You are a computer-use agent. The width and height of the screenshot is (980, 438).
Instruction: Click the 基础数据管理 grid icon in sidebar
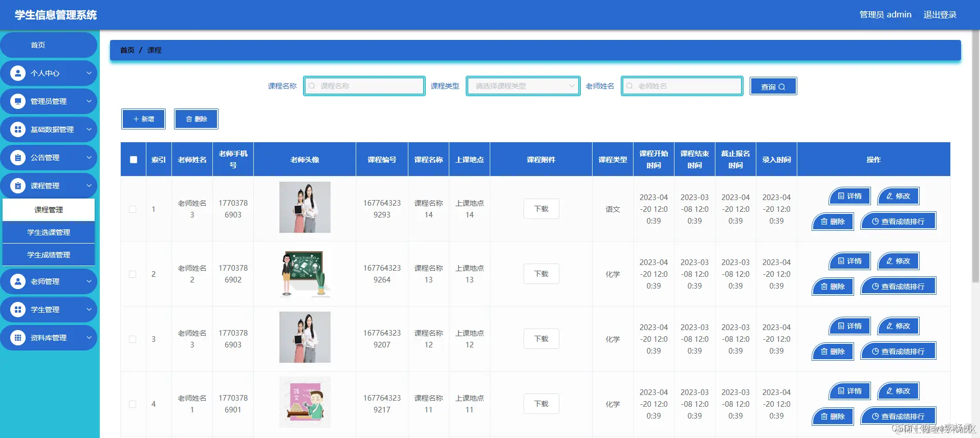tap(18, 129)
